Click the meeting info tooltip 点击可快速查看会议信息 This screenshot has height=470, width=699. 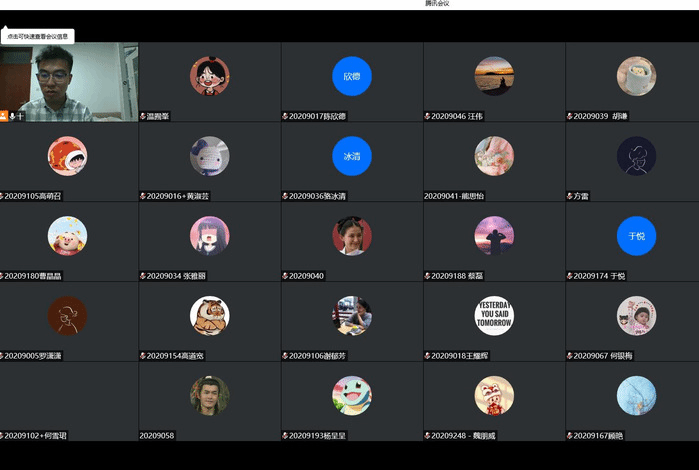tap(37, 36)
